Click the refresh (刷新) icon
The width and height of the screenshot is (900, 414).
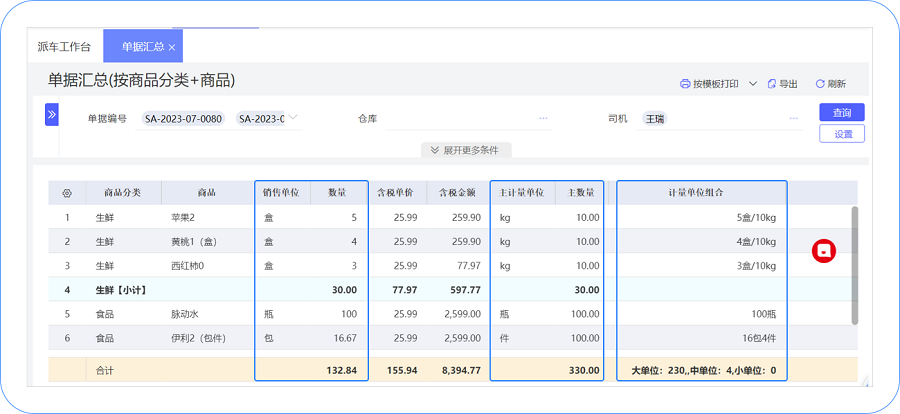tap(820, 84)
